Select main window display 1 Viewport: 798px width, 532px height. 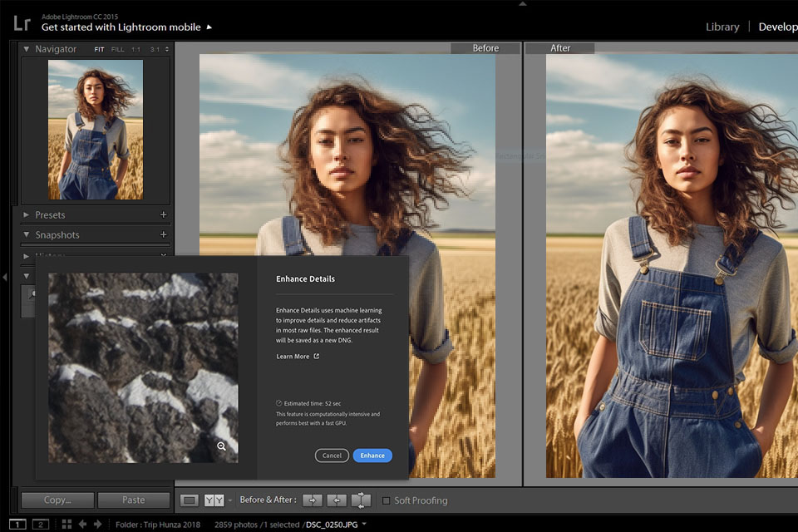tap(17, 524)
